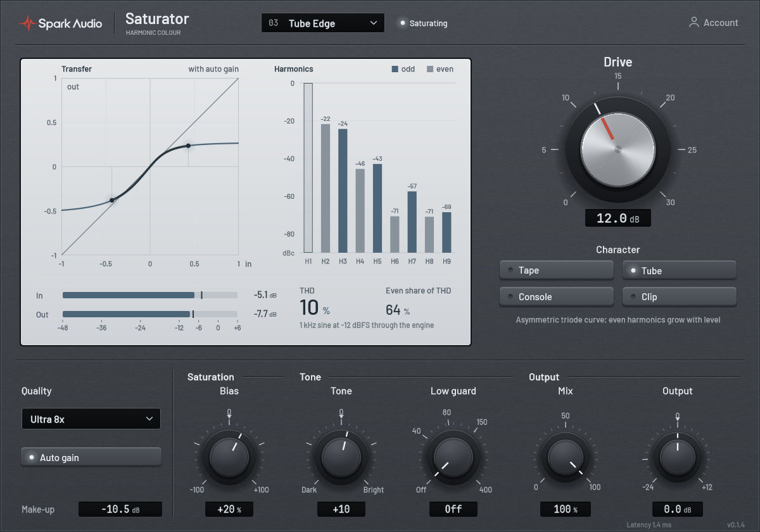The image size is (760, 532).
Task: Click the H9 harmonic bar labeled -69
Action: tap(446, 232)
